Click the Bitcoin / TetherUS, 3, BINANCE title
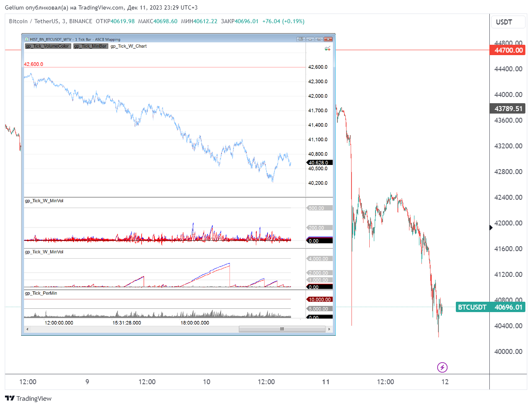Viewport: 532px width, 407px height. (x=51, y=21)
